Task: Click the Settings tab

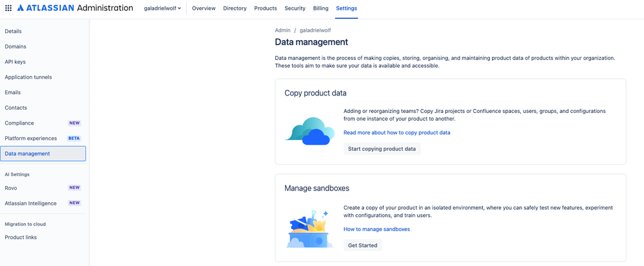Action: tap(346, 8)
